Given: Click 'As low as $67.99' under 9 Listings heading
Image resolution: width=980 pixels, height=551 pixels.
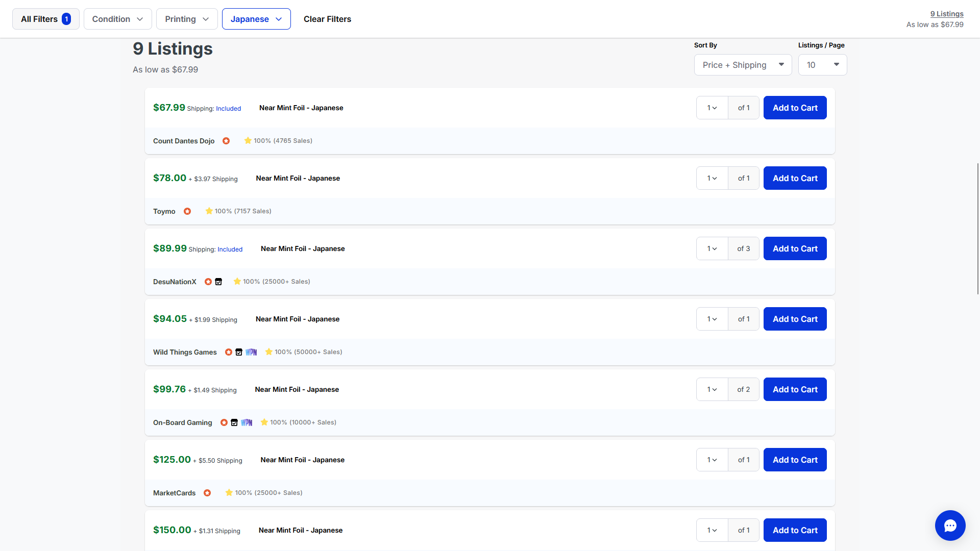Looking at the screenshot, I should coord(165,69).
